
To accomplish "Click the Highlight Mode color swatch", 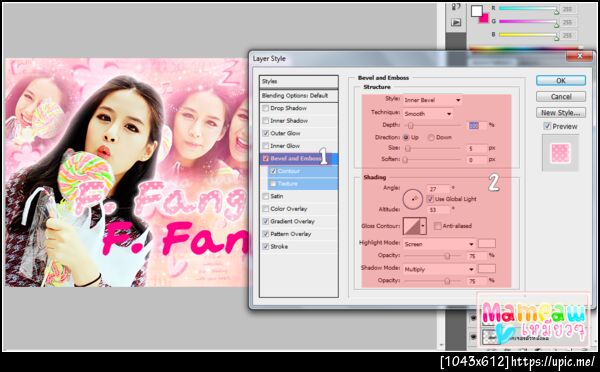I will pos(487,243).
